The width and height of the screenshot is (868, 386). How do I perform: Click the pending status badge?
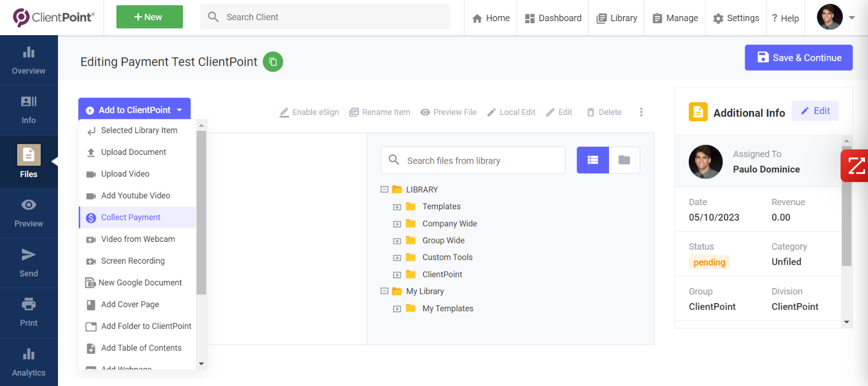coord(709,262)
